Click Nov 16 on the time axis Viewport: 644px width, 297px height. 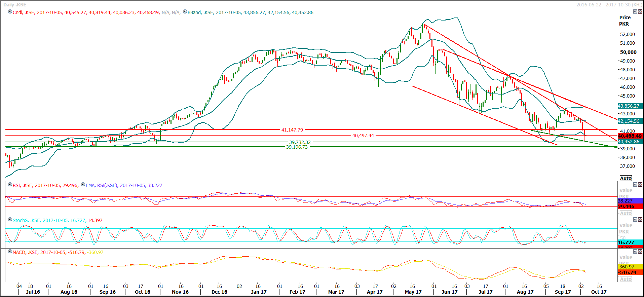click(180, 292)
